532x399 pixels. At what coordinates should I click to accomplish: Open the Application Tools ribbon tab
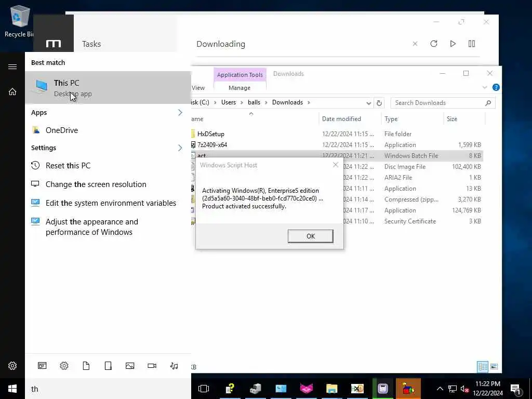point(240,75)
